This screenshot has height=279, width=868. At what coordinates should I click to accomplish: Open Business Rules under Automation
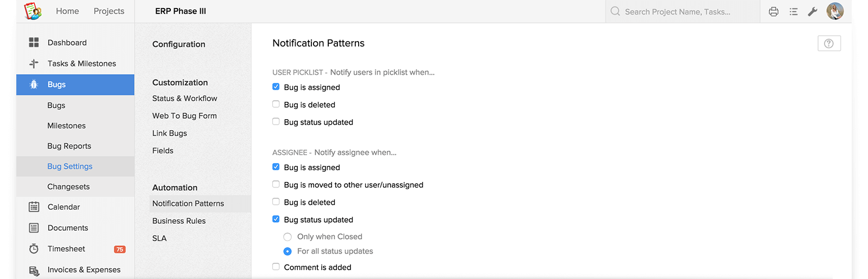click(x=179, y=220)
